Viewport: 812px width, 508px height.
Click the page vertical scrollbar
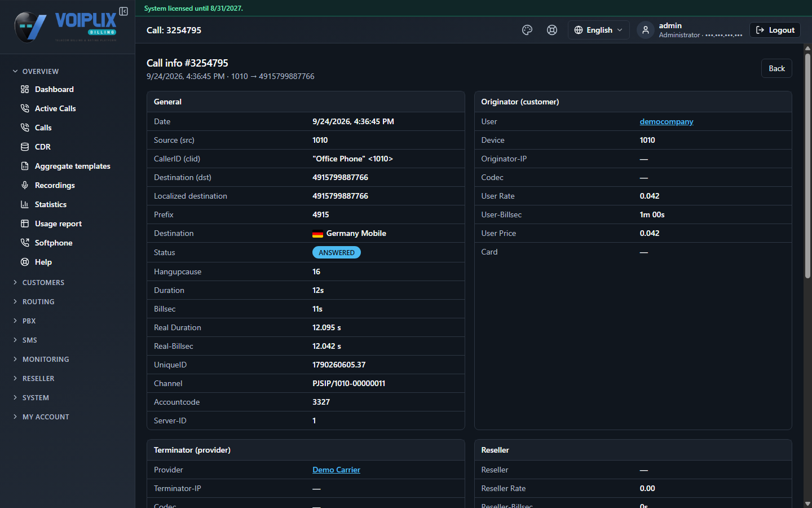tap(807, 166)
